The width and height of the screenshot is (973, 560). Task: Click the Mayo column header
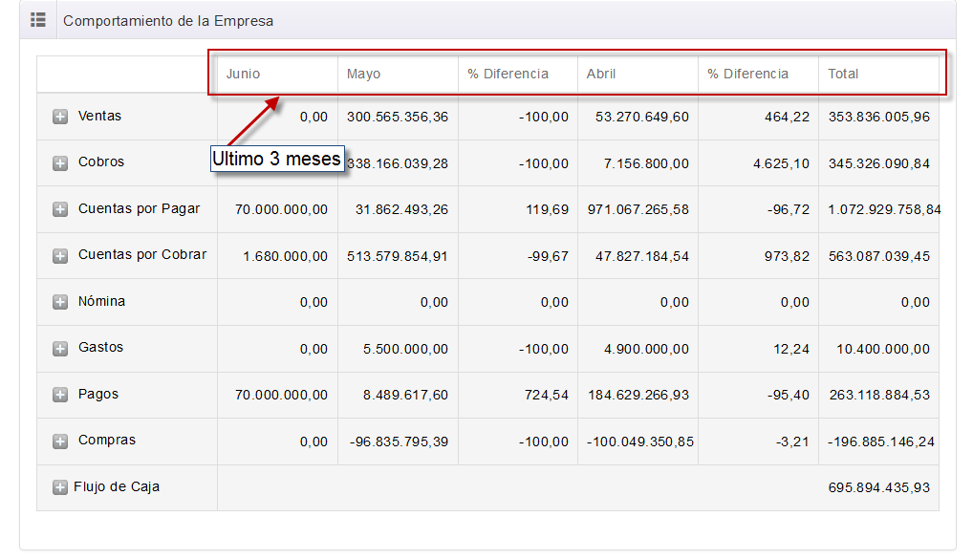tap(363, 74)
